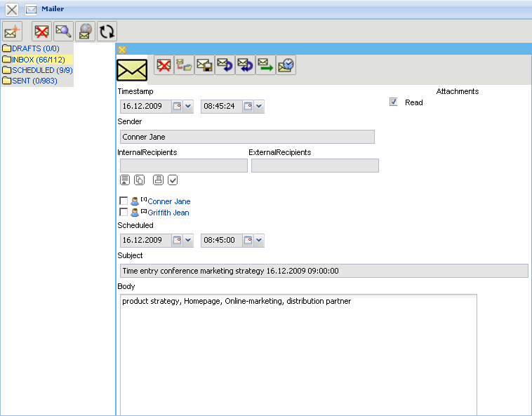Click the reply to all icon
The image size is (532, 416).
[x=246, y=65]
